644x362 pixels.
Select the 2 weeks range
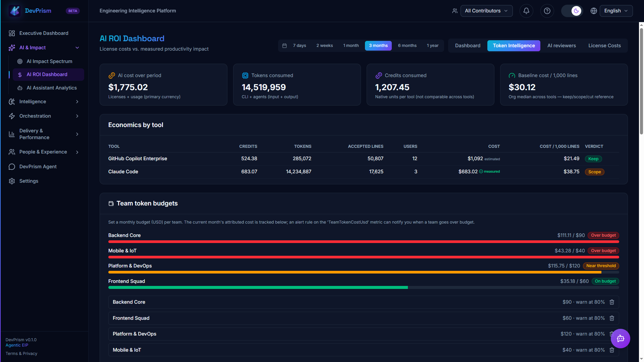(x=324, y=46)
